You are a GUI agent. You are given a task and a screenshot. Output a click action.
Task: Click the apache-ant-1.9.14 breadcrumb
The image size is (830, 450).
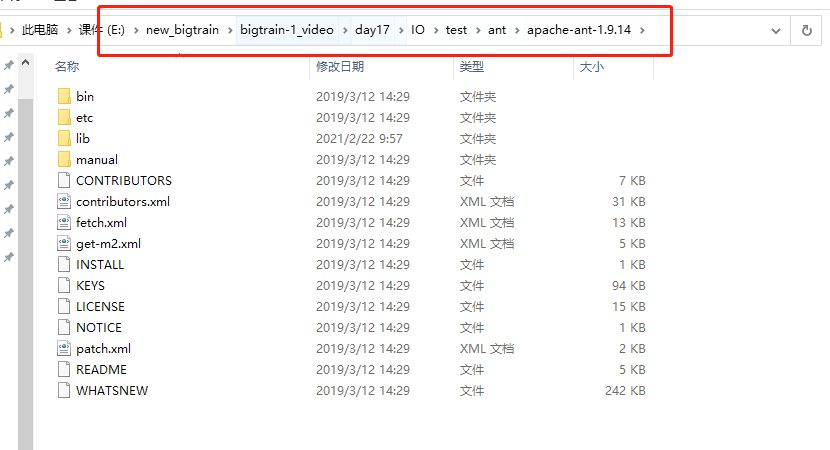coord(579,30)
